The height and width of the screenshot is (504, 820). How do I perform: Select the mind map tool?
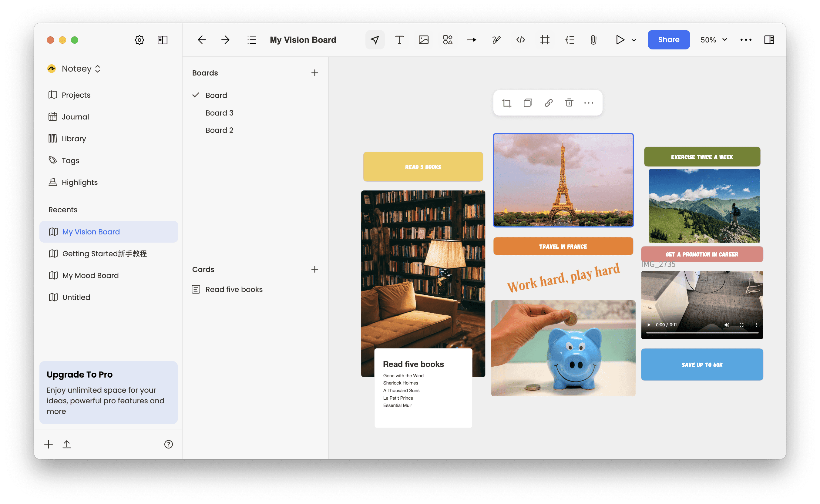pyautogui.click(x=569, y=40)
